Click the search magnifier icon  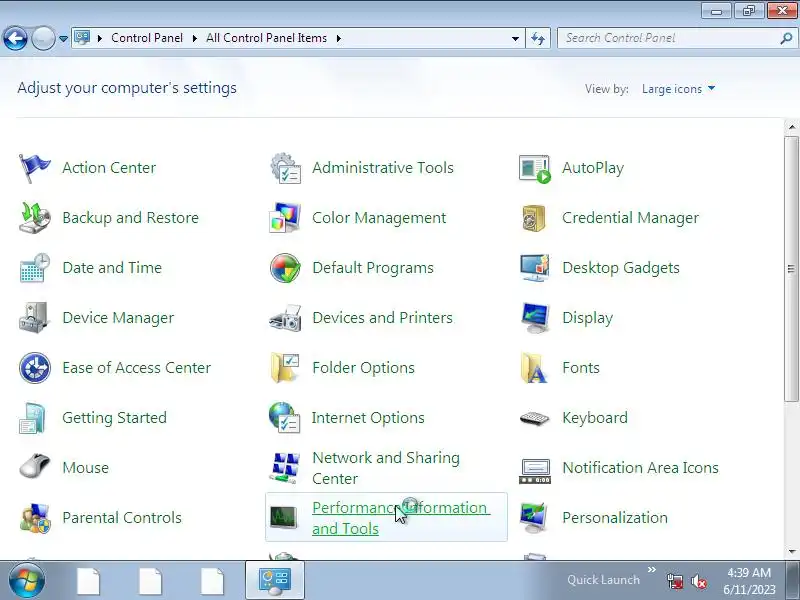click(x=786, y=38)
